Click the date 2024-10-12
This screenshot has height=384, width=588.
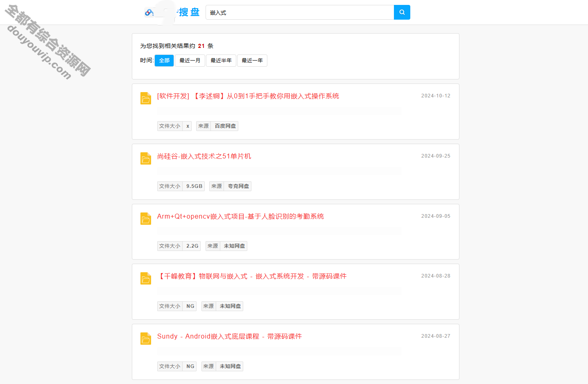click(x=436, y=96)
